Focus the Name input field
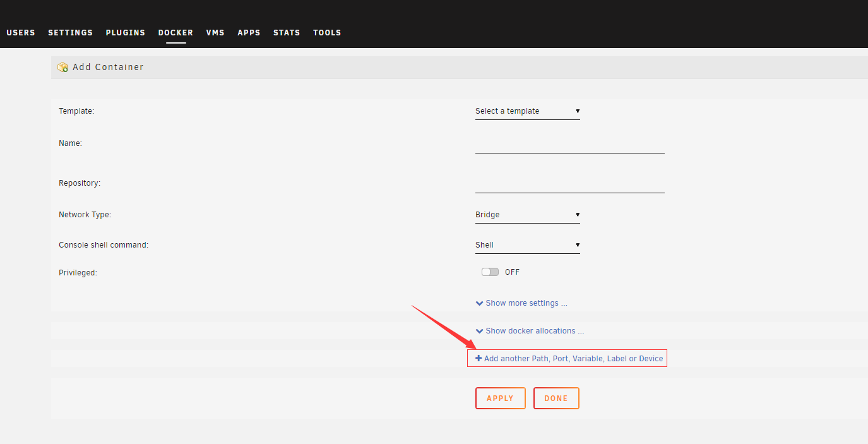Viewport: 868px width, 444px height. click(x=570, y=145)
